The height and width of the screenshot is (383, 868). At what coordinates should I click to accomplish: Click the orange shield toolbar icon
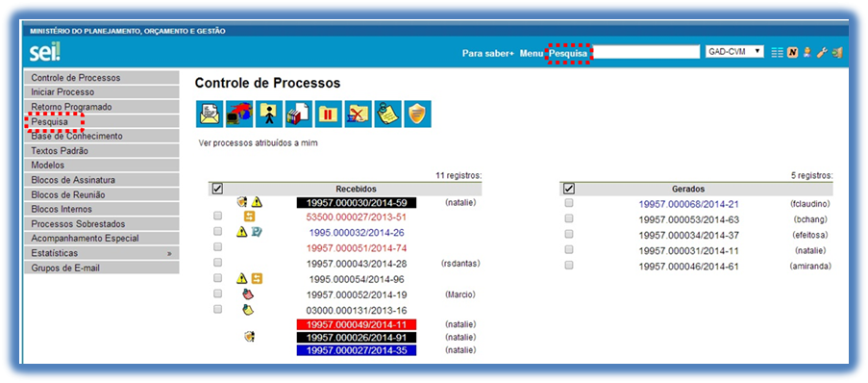[417, 115]
